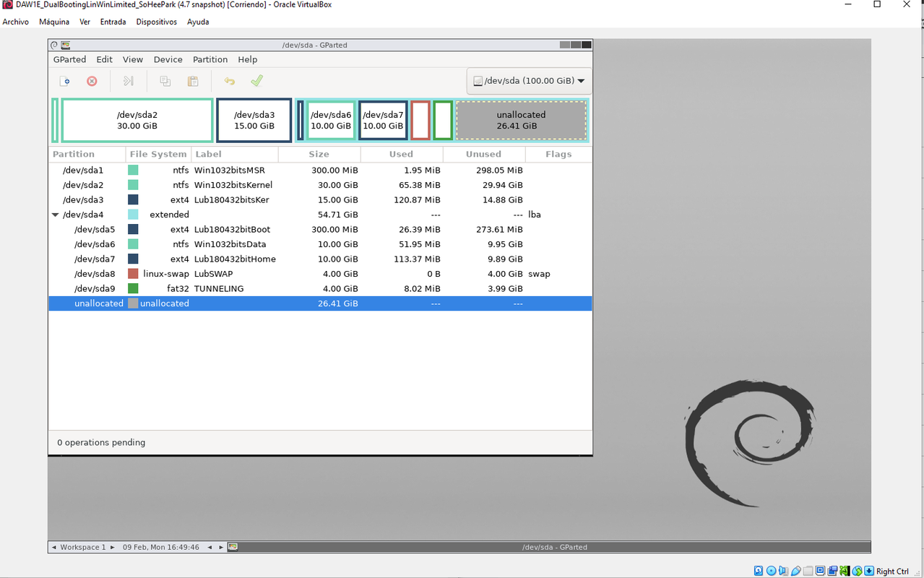Sort by the Unused column header

pos(484,154)
